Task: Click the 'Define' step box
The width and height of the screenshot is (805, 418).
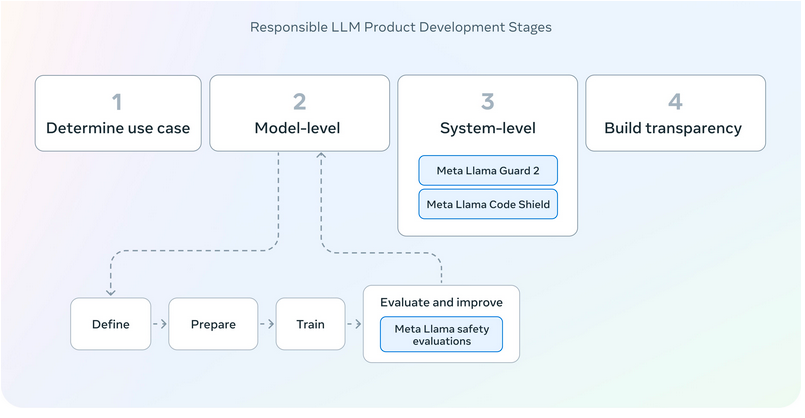Action: coord(111,324)
